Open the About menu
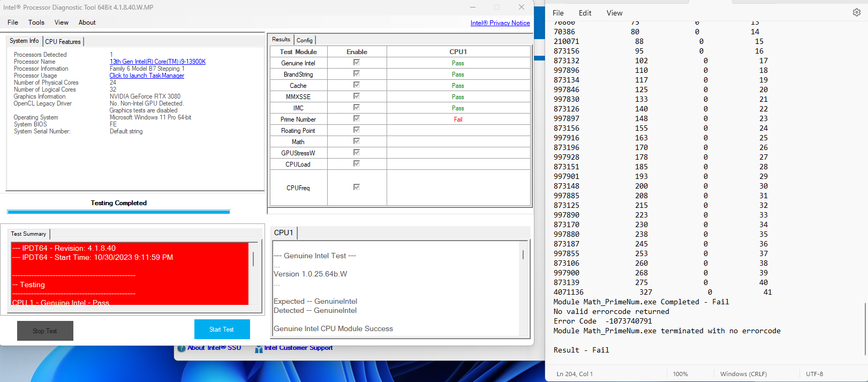 tap(87, 23)
